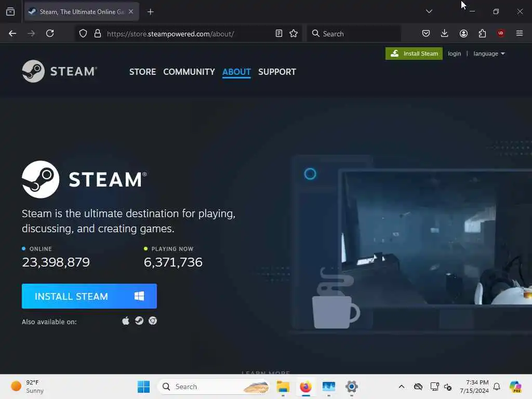Open File Explorer from taskbar

pyautogui.click(x=283, y=387)
